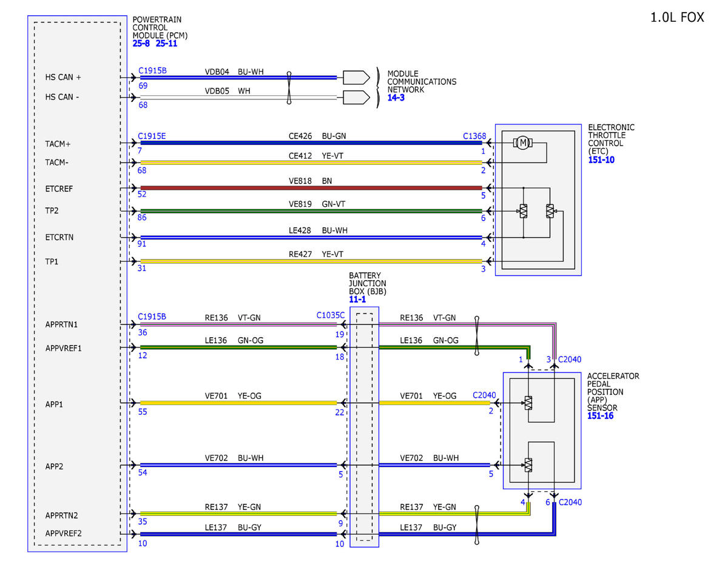Click the CE426 BU-GN wire label
This screenshot has height=562, width=728.
(317, 137)
